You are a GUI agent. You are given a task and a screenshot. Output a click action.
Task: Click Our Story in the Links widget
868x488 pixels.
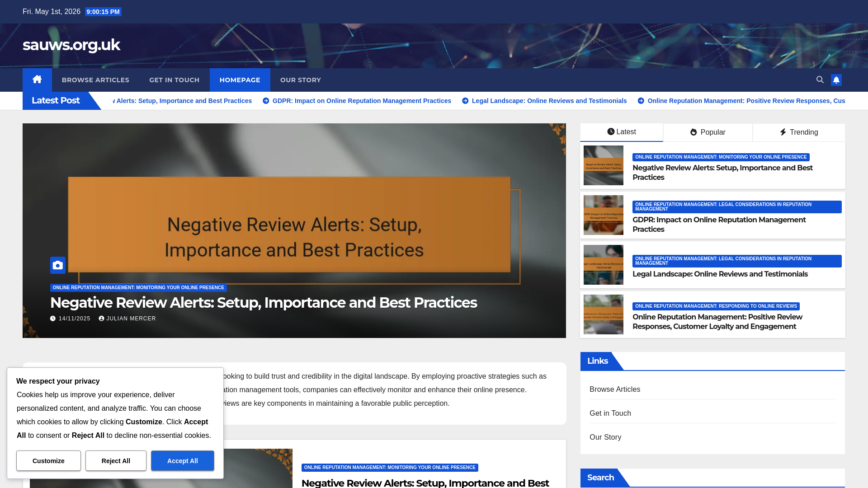point(605,437)
